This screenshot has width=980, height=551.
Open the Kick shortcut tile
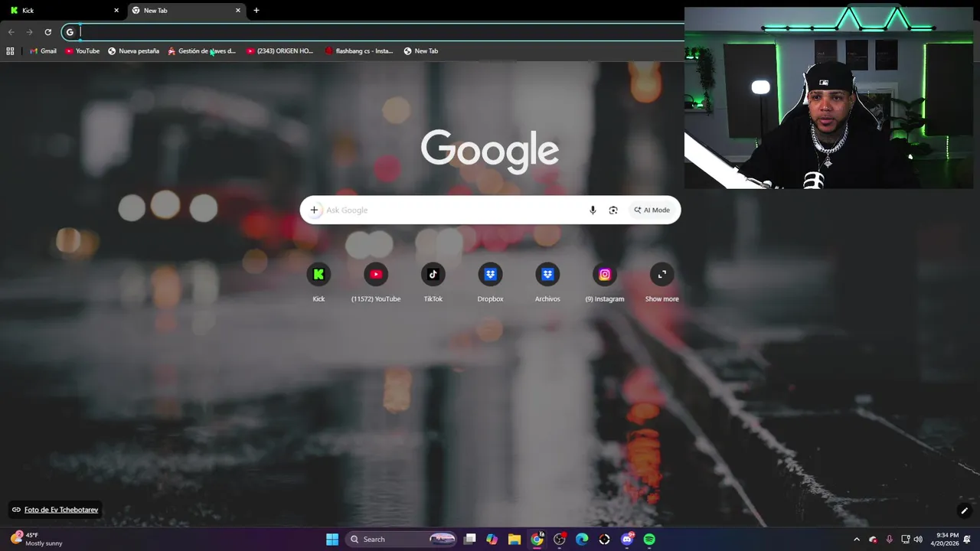[318, 282]
